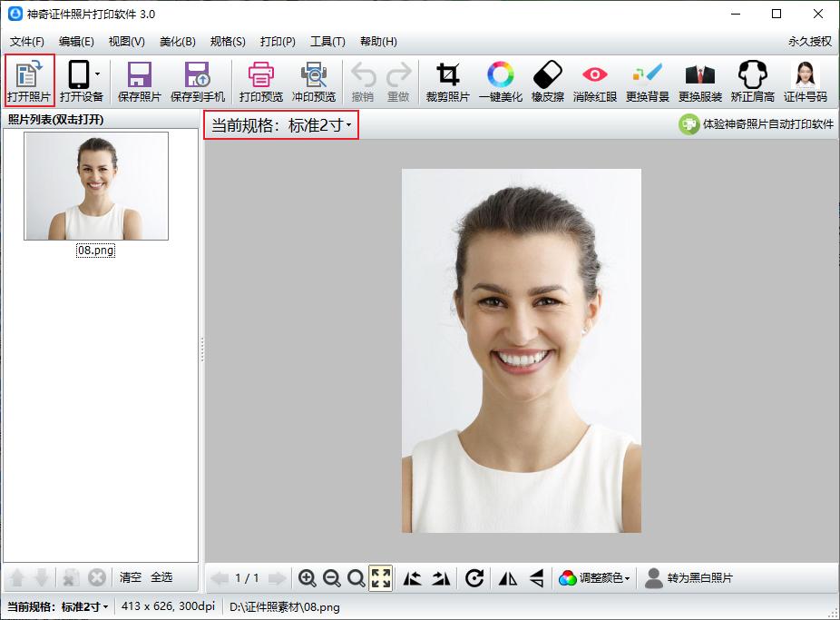Click the 保存照片 (Save Photo) icon

[x=139, y=81]
